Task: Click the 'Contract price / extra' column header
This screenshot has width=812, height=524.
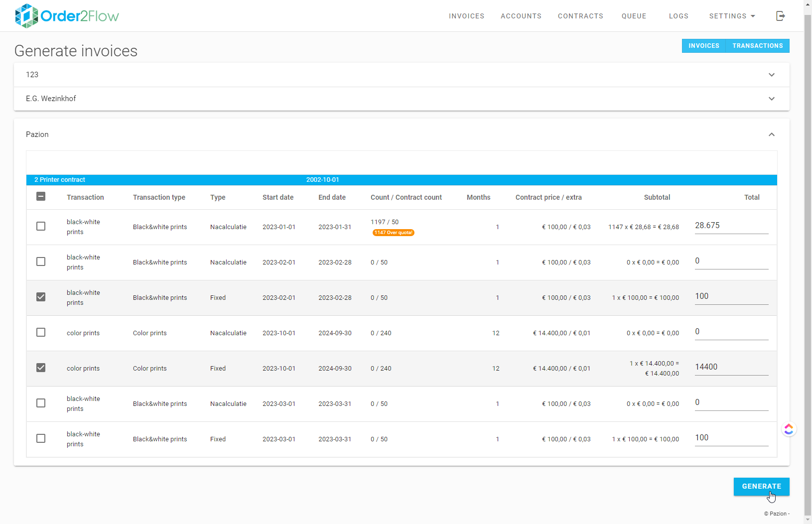Action: (548, 197)
